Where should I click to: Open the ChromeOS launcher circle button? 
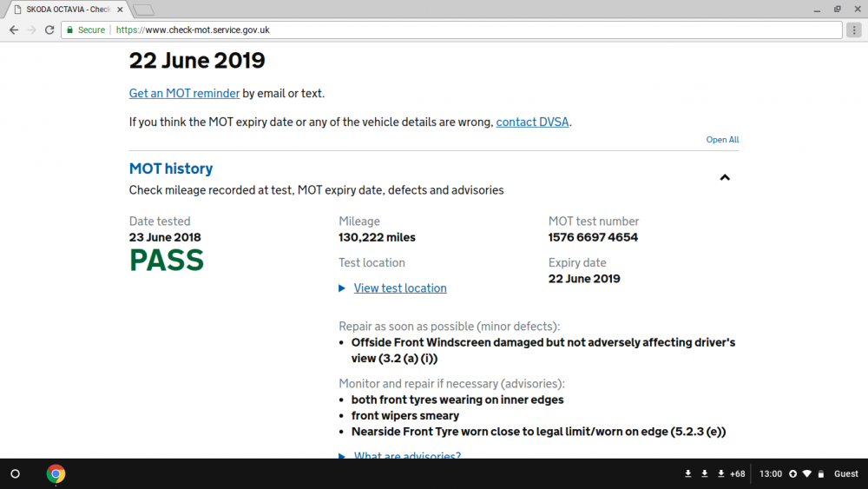(16, 474)
